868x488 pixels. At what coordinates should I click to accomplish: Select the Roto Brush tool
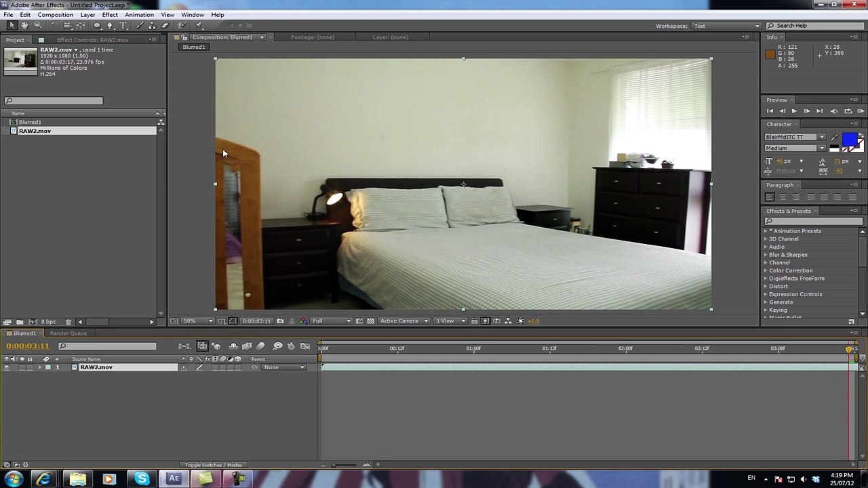coord(182,26)
